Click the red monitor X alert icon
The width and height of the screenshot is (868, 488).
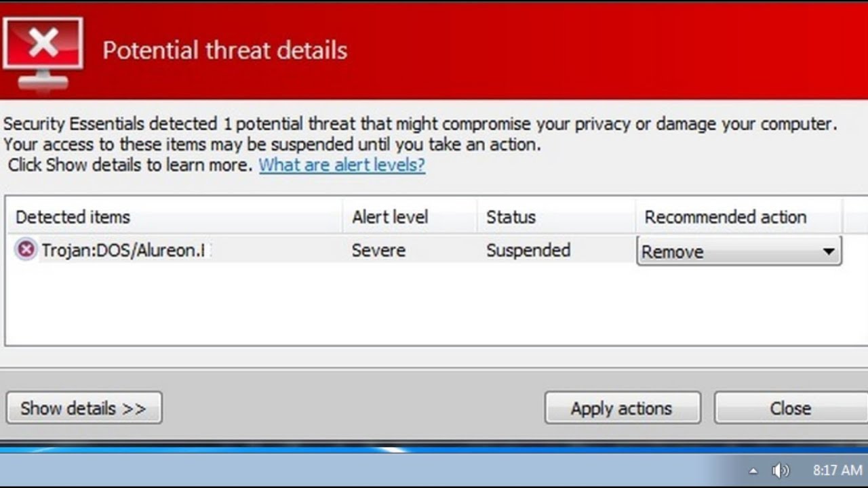tap(43, 54)
